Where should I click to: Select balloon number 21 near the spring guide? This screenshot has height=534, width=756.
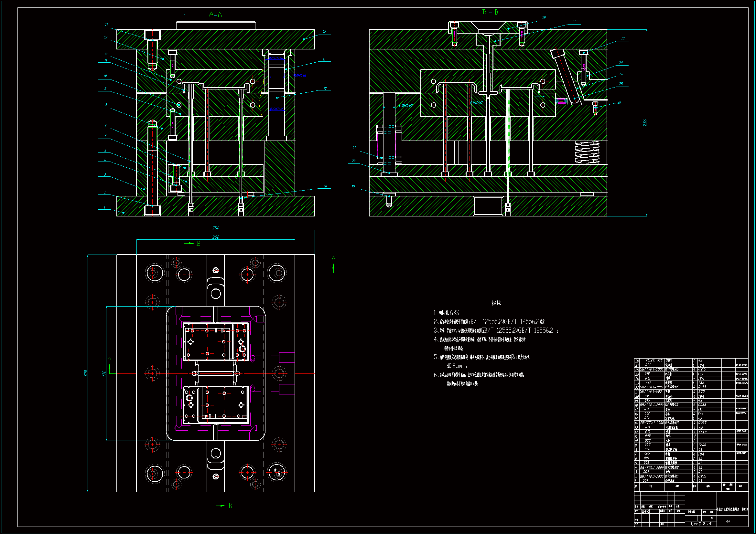[354, 148]
